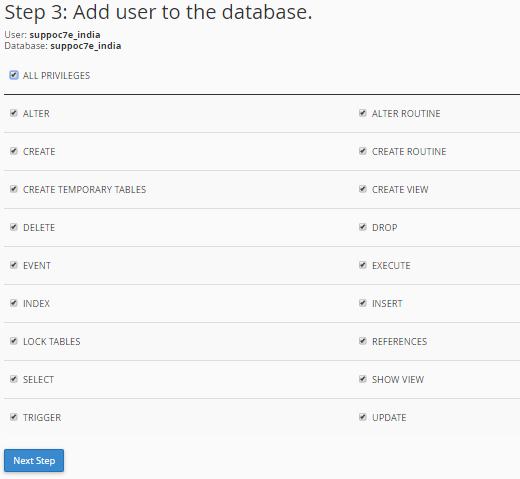Click the 'ALTER ROUTINE' label text
Screen dimensions: 520x479
pyautogui.click(x=406, y=114)
